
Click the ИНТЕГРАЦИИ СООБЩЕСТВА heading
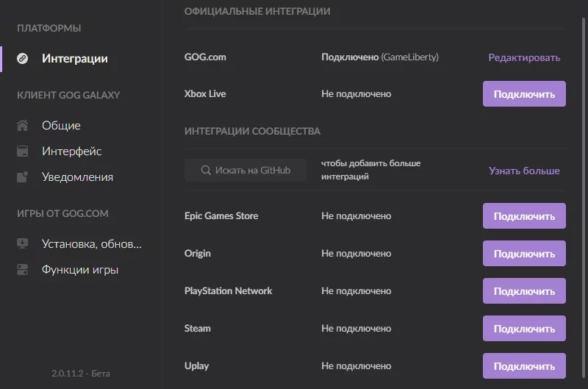(x=252, y=132)
